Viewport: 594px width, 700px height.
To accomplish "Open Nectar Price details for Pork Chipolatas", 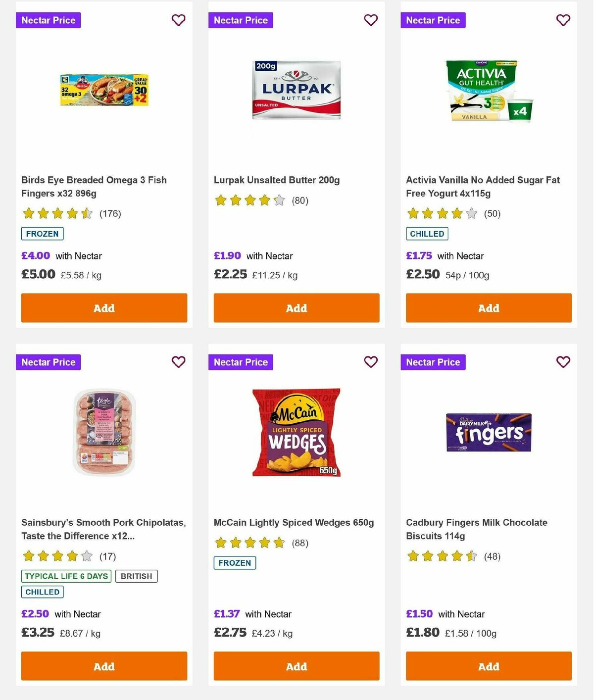I will click(49, 362).
